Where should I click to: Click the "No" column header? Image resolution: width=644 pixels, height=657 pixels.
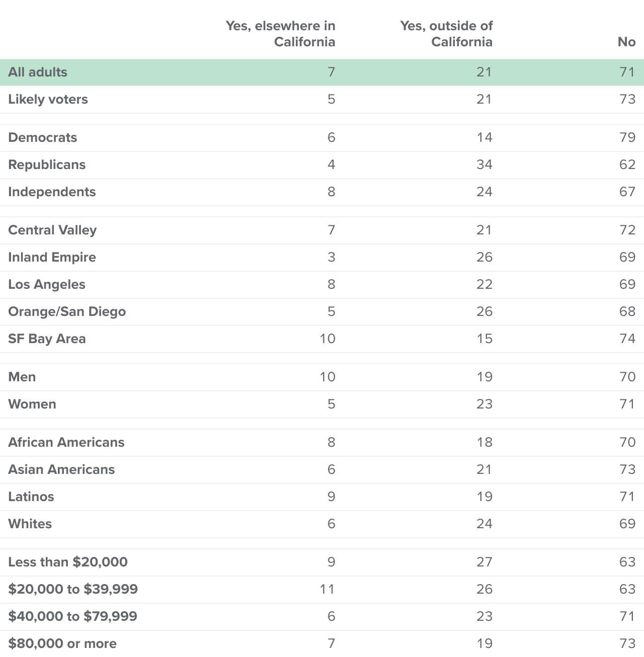[x=626, y=42]
